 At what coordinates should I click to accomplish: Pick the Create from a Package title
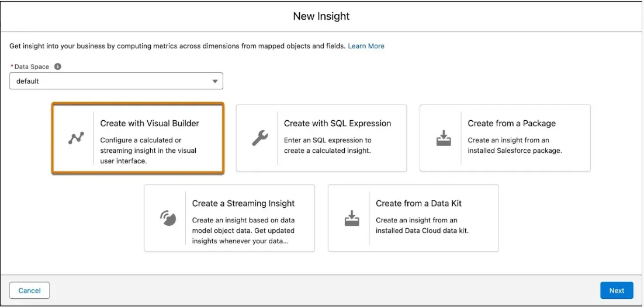[x=511, y=123]
